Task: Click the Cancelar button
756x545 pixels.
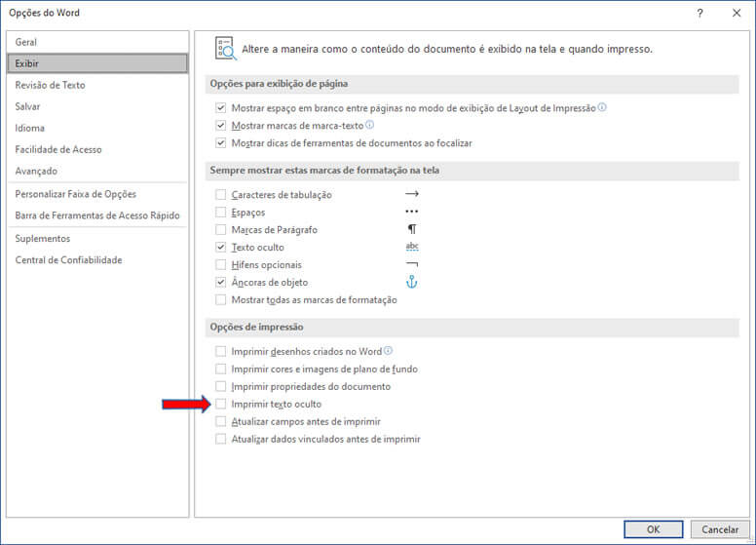Action: [720, 529]
